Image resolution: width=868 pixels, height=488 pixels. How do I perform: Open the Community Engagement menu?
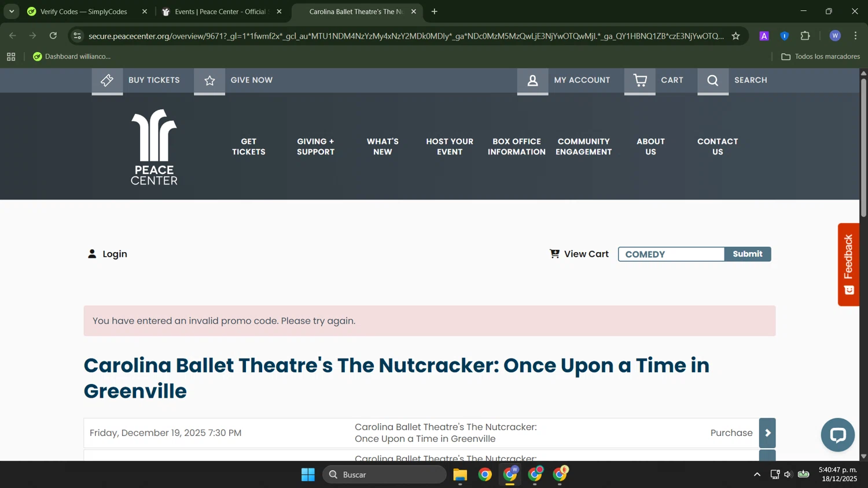(x=583, y=147)
